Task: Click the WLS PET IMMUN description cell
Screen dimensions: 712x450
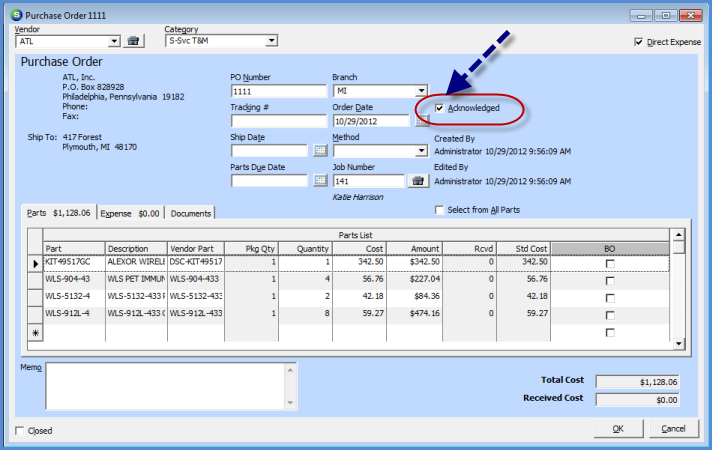Action: tap(136, 279)
